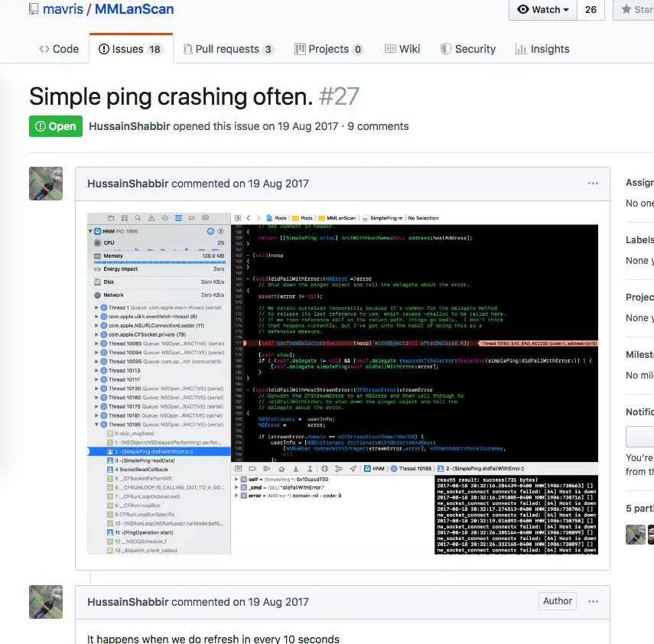Click the first participant avatar in the sidebar
The image size is (654, 644).
point(636,535)
